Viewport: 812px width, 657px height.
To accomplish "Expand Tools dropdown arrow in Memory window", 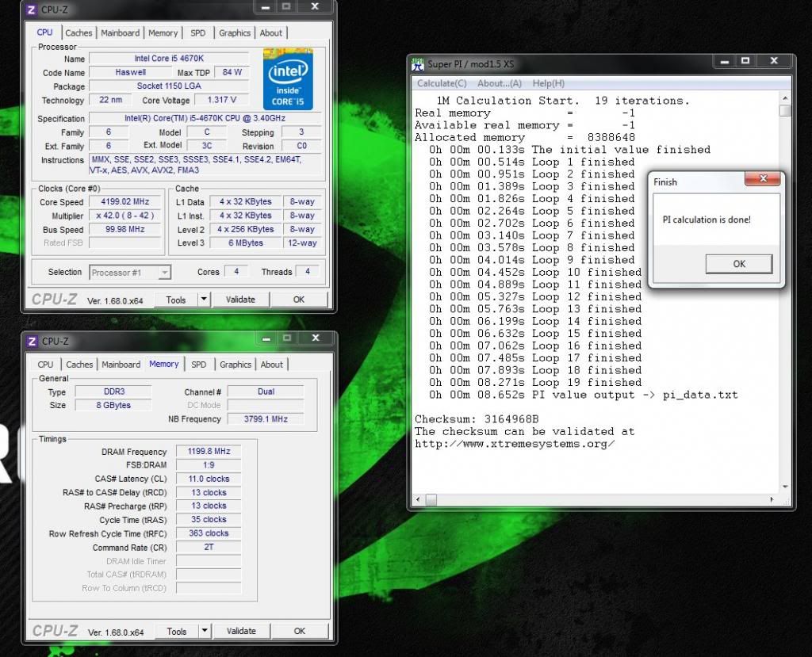I will (x=204, y=631).
